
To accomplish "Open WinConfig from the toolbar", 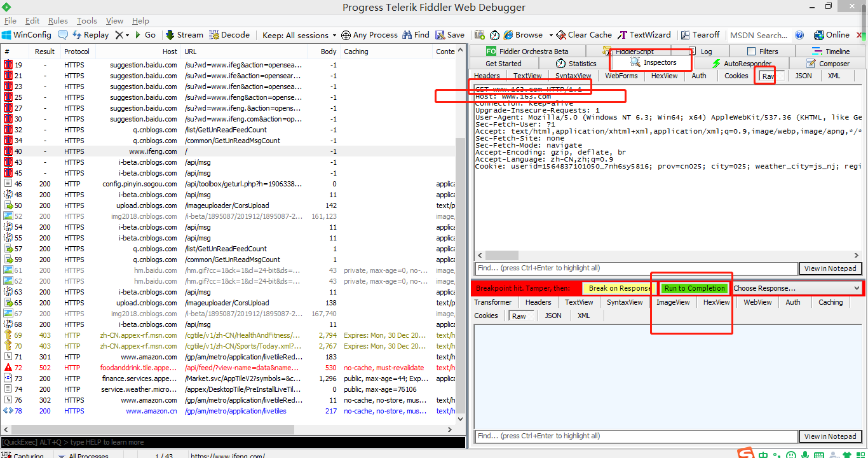I will coord(26,35).
